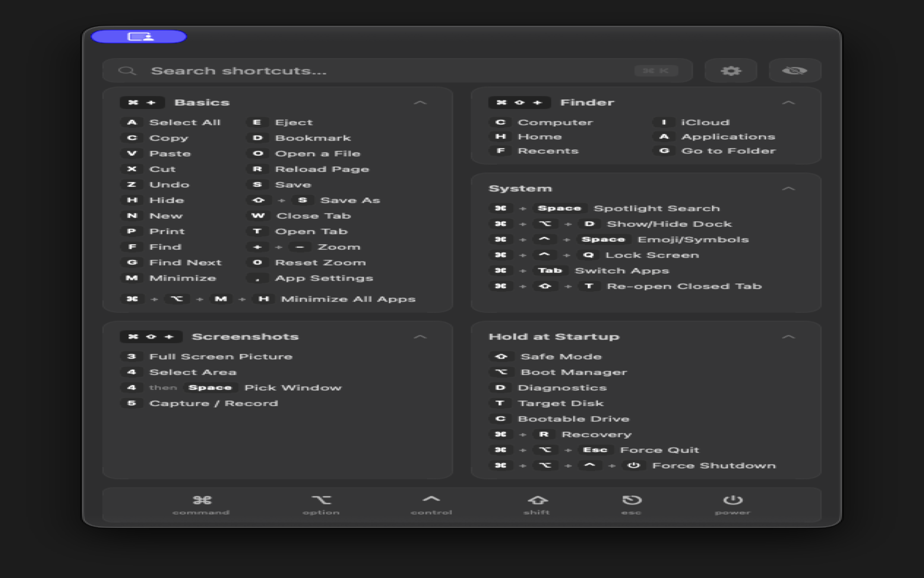Click the Capture / Record shortcut
This screenshot has height=578, width=924.
(199, 403)
